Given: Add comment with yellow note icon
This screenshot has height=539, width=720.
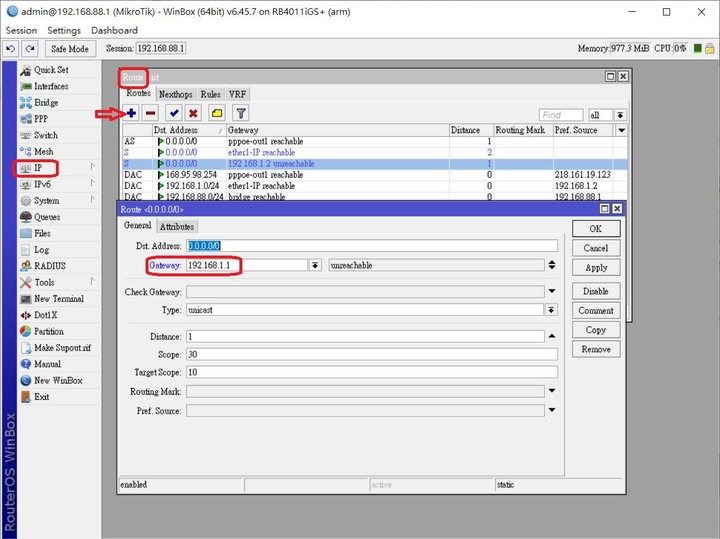Looking at the screenshot, I should [217, 113].
